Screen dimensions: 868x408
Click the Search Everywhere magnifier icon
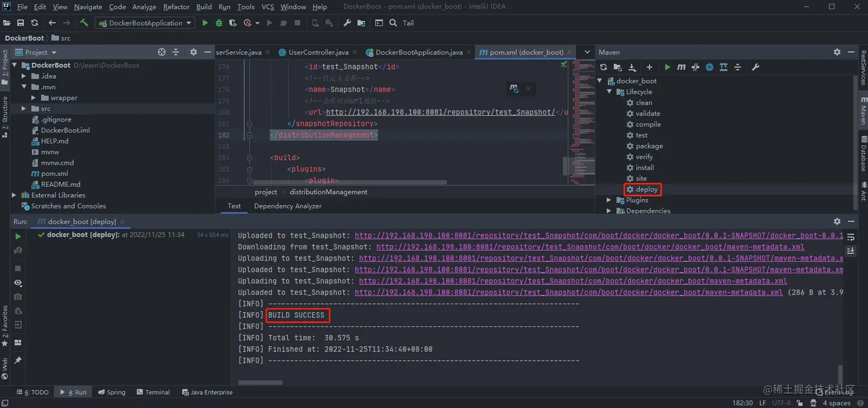(393, 23)
